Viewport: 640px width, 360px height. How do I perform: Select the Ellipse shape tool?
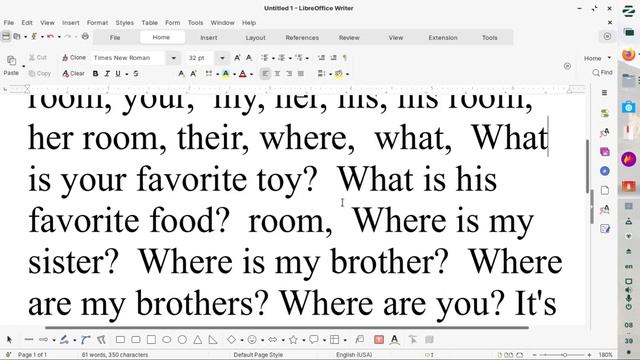(x=167, y=340)
